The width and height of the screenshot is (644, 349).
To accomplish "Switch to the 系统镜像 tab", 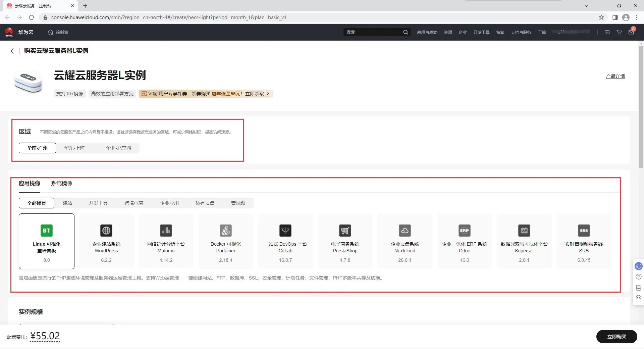I will 62,183.
